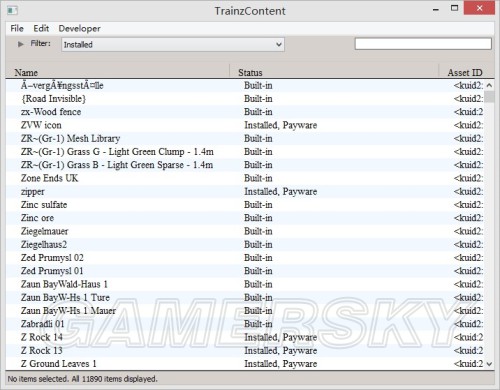Image resolution: width=500 pixels, height=390 pixels.
Task: Select the ZVW icon asset row
Action: point(245,125)
